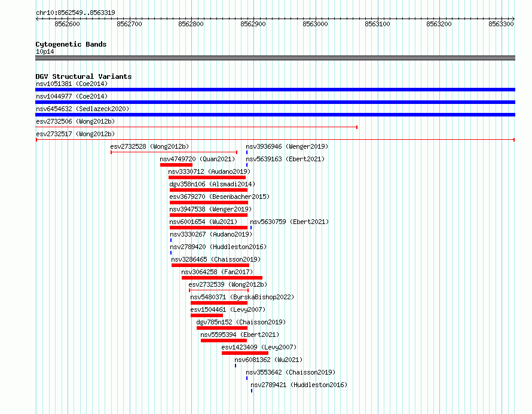532x414 pixels.
Task: Open the nsv3330267 (Audano2019) variant
Action: click(211, 234)
